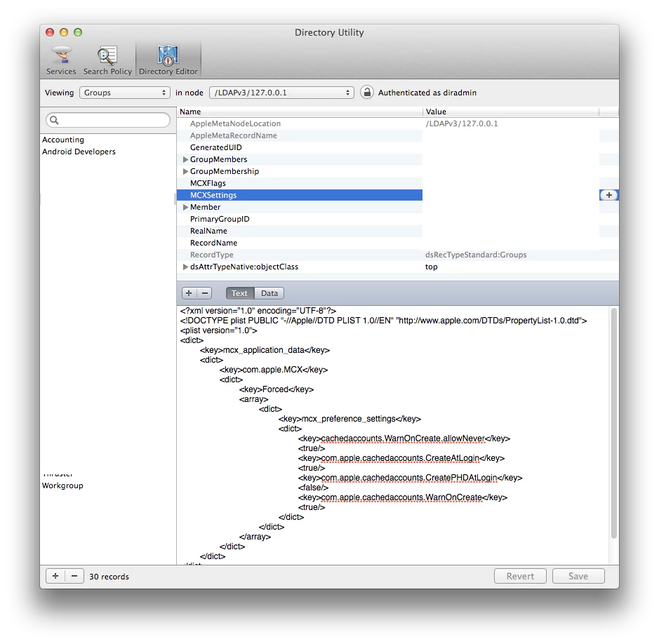Open the node /LDAPv3/127.0.0.1 dropdown

point(281,93)
